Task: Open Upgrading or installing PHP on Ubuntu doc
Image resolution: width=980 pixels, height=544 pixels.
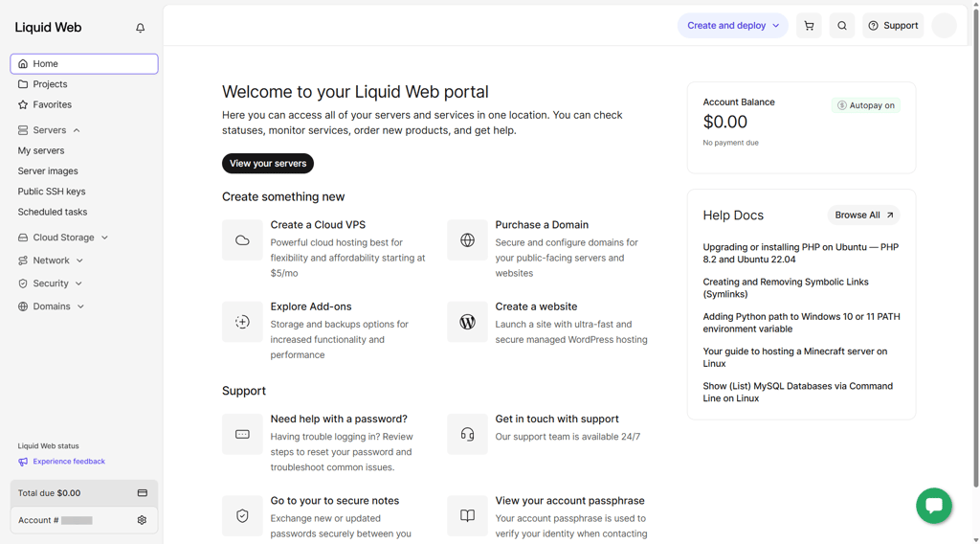Action: 801,253
